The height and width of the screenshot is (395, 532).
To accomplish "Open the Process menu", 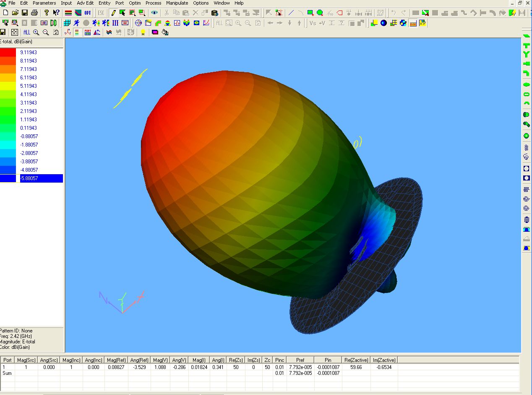I will coord(153,3).
